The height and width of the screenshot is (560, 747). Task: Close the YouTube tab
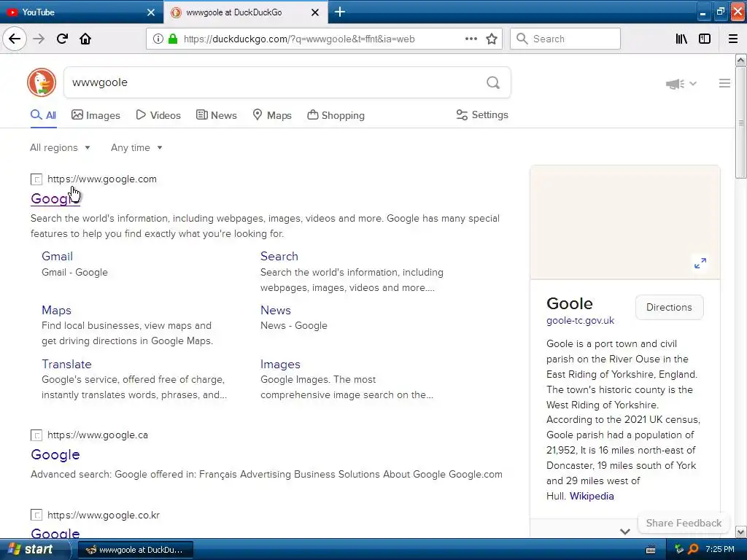[x=151, y=12]
